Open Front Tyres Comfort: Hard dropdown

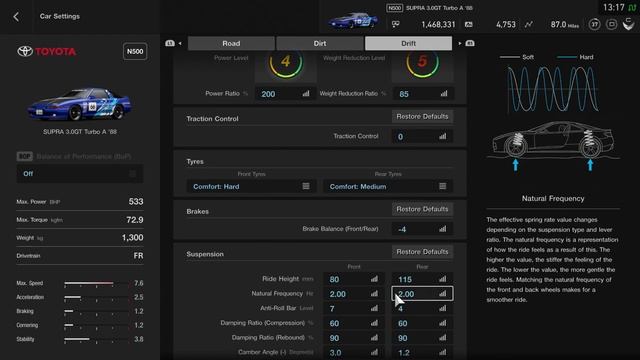click(251, 187)
